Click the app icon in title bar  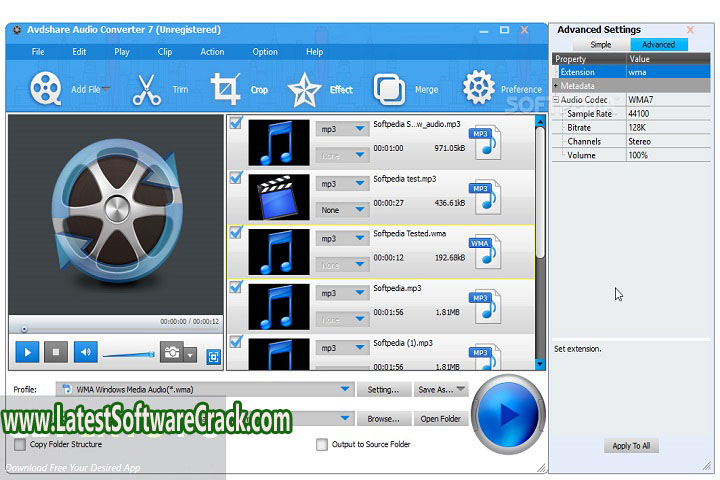pyautogui.click(x=17, y=30)
